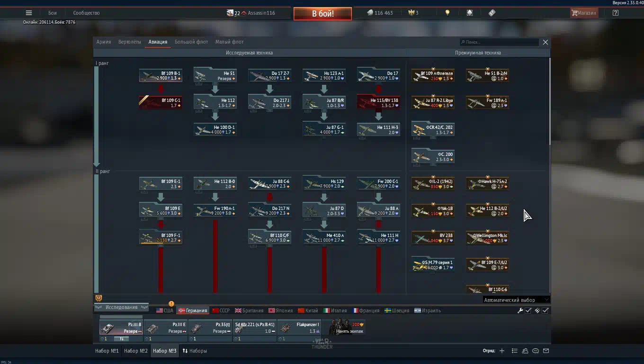
Task: Select the Британия nation tab
Action: (x=249, y=310)
